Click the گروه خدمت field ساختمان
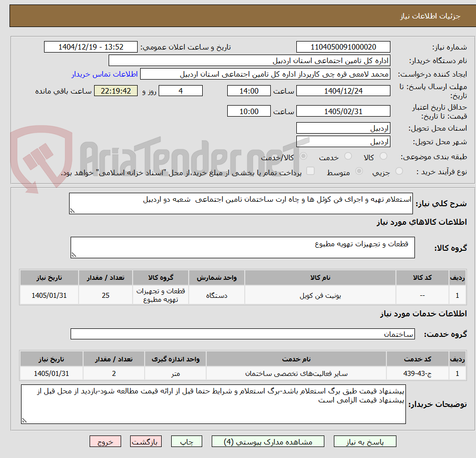 click(243, 334)
